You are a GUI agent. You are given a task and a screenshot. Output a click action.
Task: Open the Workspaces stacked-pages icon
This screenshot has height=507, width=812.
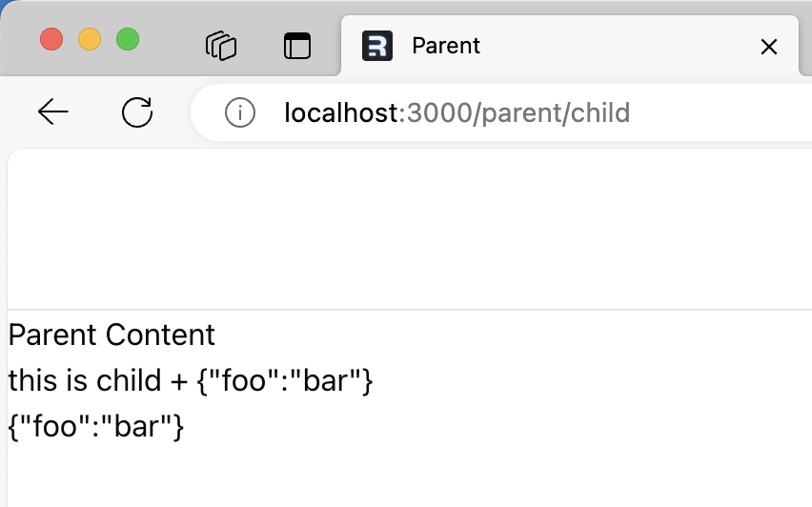(221, 46)
